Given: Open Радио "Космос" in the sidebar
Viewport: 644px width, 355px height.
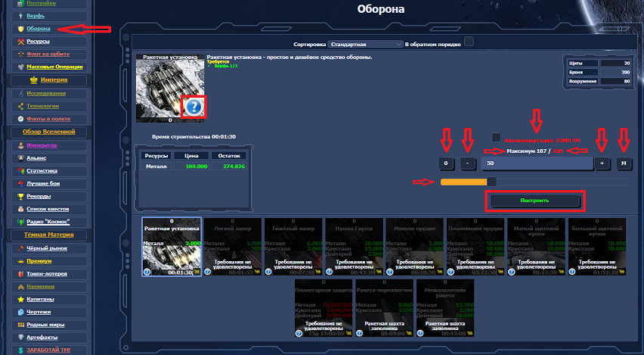Looking at the screenshot, I should point(48,222).
